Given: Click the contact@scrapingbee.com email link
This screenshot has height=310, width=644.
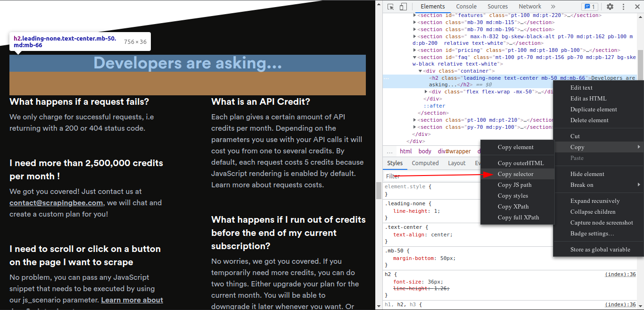Looking at the screenshot, I should coord(56,203).
